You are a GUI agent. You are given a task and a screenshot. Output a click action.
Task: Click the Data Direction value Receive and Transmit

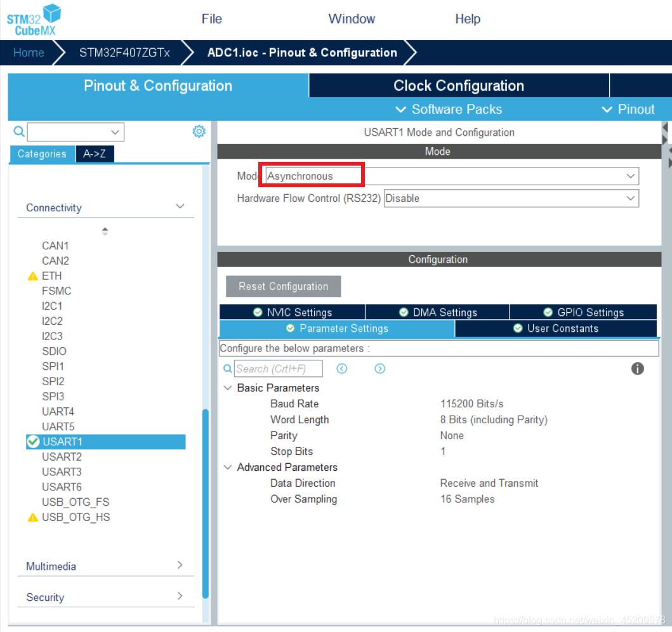pos(489,483)
